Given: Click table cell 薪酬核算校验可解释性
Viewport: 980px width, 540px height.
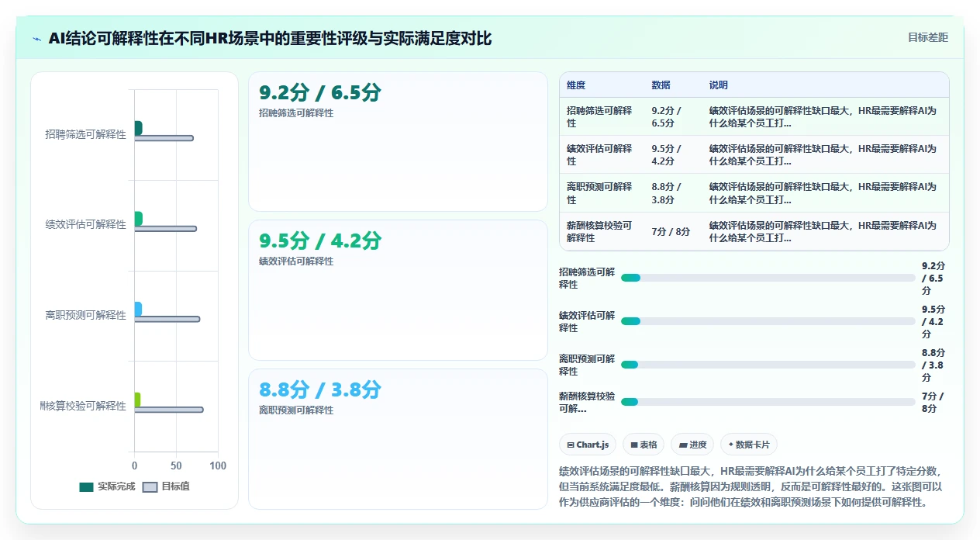Looking at the screenshot, I should tap(602, 231).
